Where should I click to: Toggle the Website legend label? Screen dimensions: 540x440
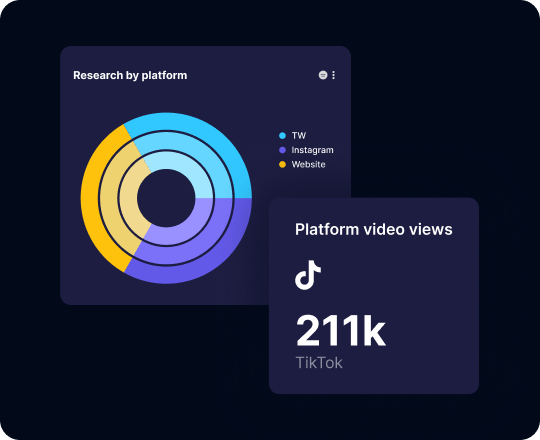[309, 165]
